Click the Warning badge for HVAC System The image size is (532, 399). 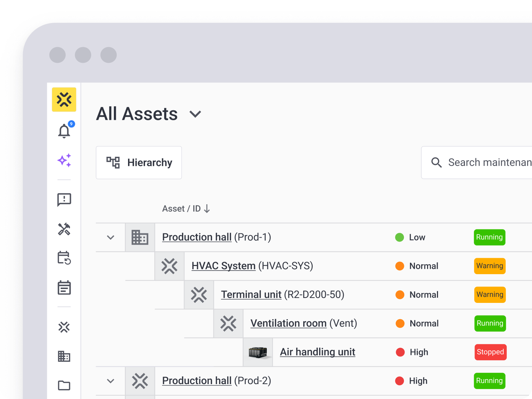[x=490, y=266]
